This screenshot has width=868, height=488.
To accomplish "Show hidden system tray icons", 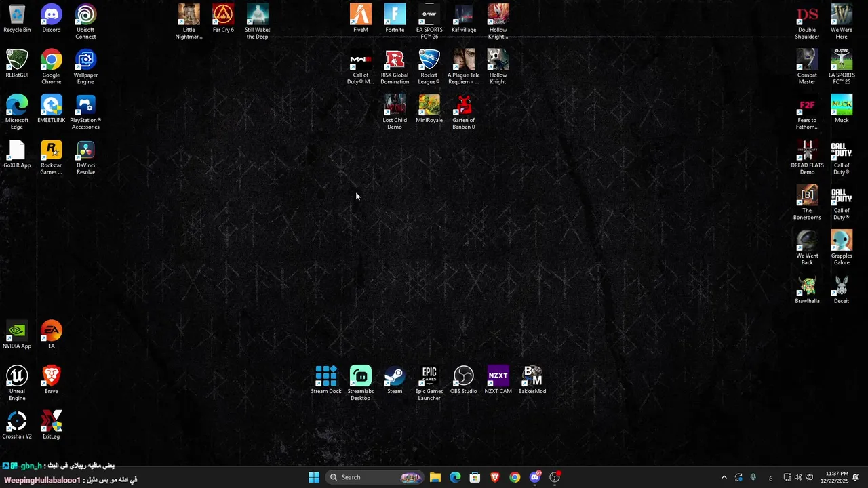I will pyautogui.click(x=724, y=477).
